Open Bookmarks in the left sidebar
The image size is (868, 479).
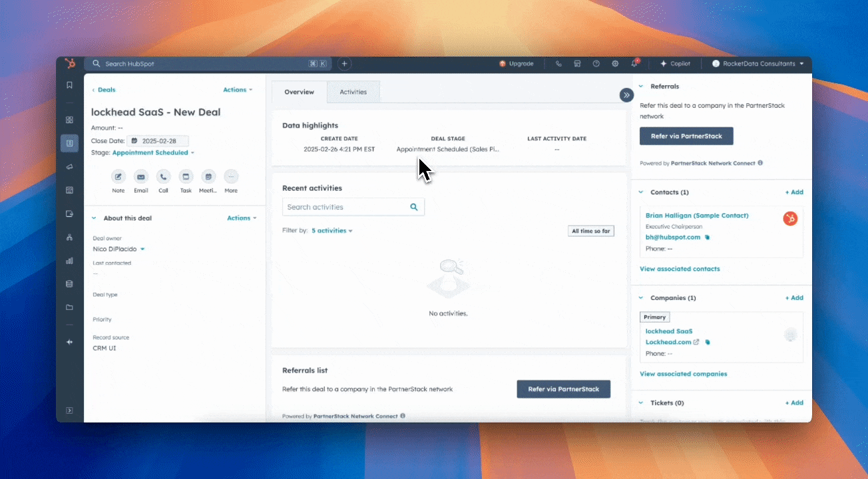tap(69, 85)
